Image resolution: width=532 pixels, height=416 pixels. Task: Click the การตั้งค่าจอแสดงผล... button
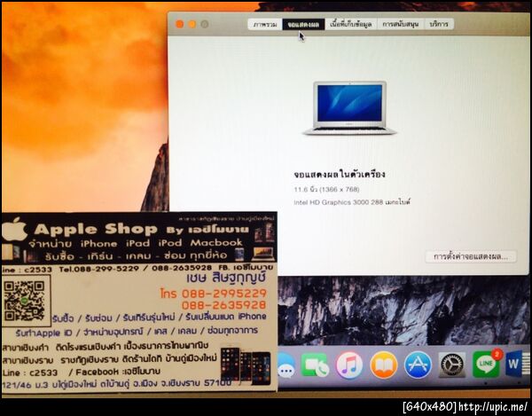pyautogui.click(x=471, y=256)
